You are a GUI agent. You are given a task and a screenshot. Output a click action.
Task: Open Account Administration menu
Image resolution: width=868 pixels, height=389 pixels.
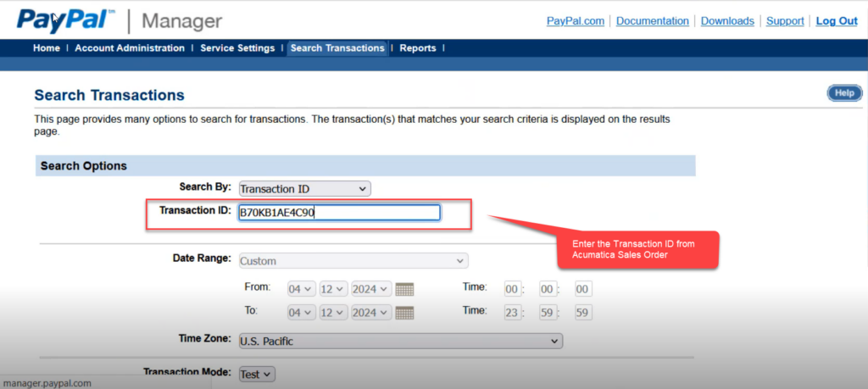[130, 48]
